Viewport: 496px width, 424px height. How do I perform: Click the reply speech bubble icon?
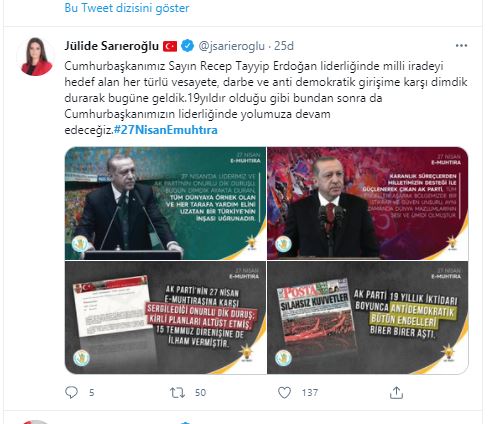click(x=71, y=392)
